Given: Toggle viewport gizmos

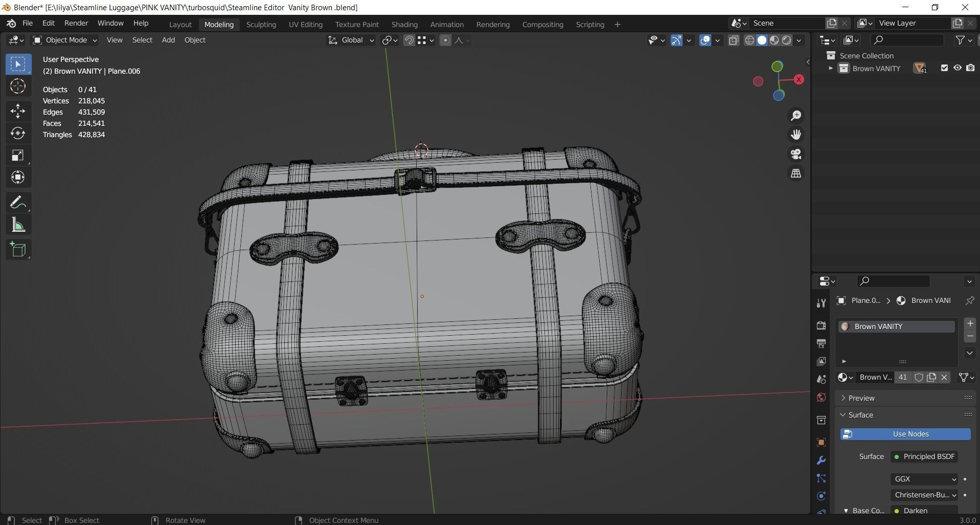Looking at the screenshot, I should click(676, 40).
